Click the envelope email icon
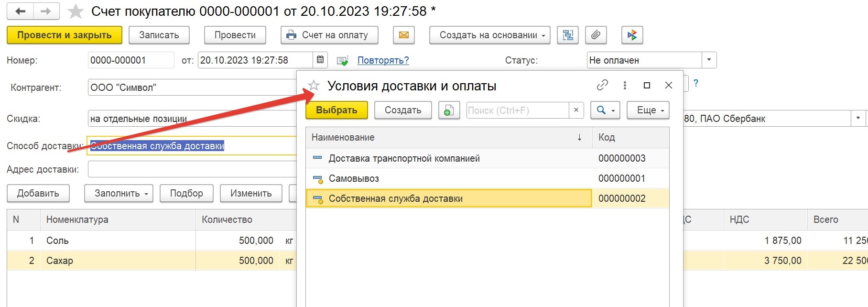The height and width of the screenshot is (307, 868). point(403,35)
